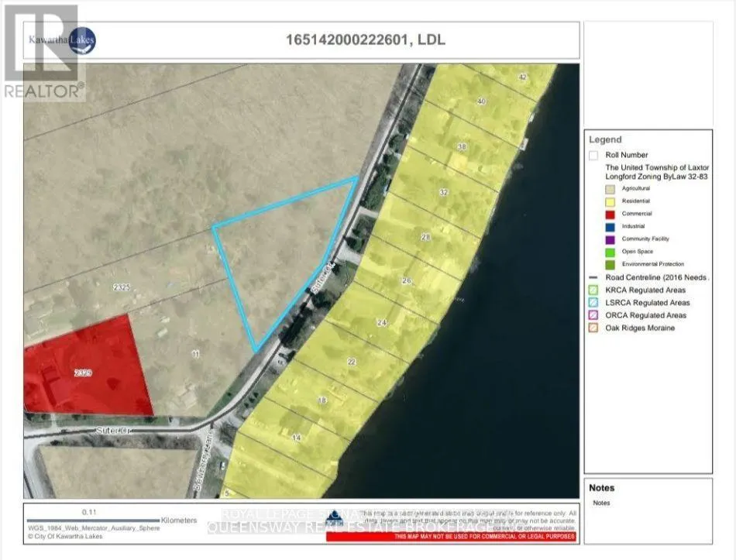The width and height of the screenshot is (736, 560).
Task: Click the kilometers scale bar
Action: pos(93,520)
